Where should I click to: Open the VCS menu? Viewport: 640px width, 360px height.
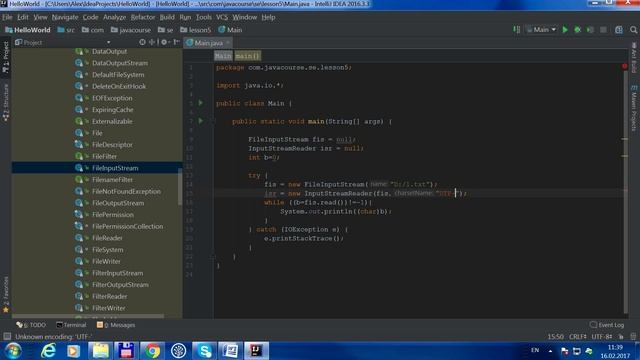coord(222,17)
